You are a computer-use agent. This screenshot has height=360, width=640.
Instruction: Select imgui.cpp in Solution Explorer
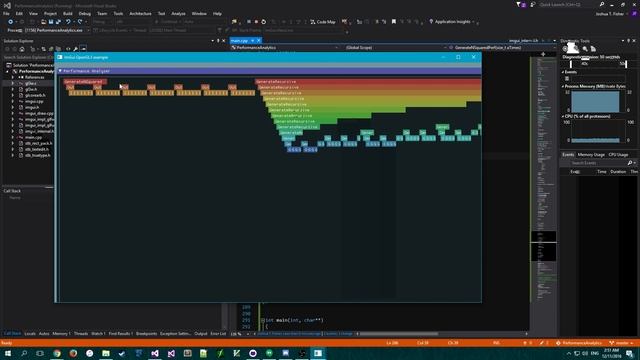pos(34,101)
